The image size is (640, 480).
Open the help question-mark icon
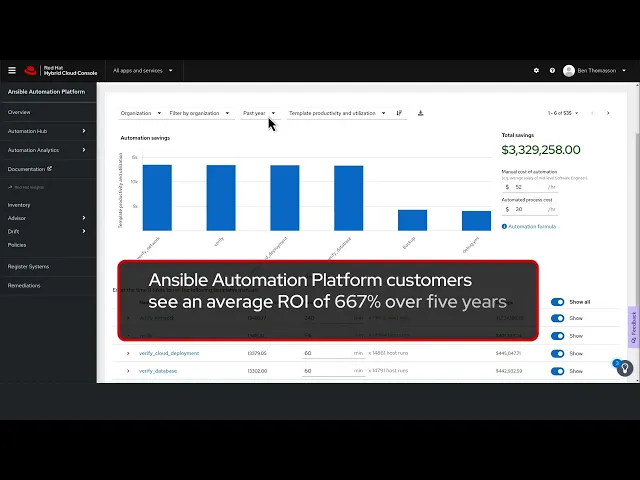click(552, 71)
